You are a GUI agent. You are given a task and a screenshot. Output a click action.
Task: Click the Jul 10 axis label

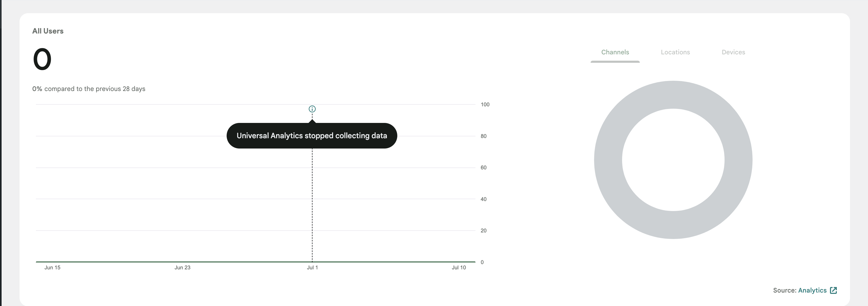tap(459, 267)
